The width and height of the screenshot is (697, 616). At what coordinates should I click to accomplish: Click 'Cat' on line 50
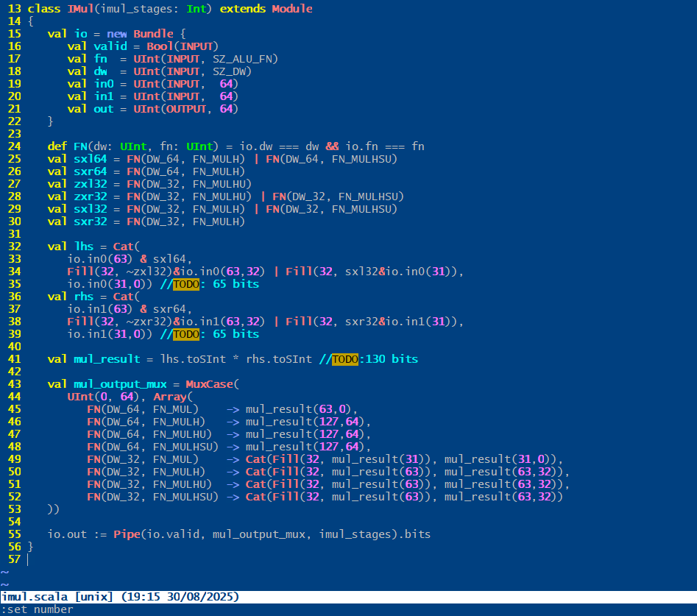click(x=256, y=472)
